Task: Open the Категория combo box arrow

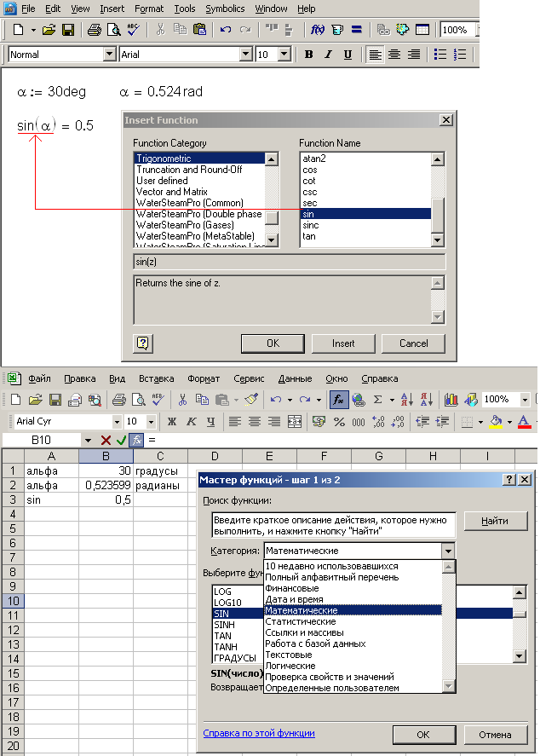Action: coord(448,551)
